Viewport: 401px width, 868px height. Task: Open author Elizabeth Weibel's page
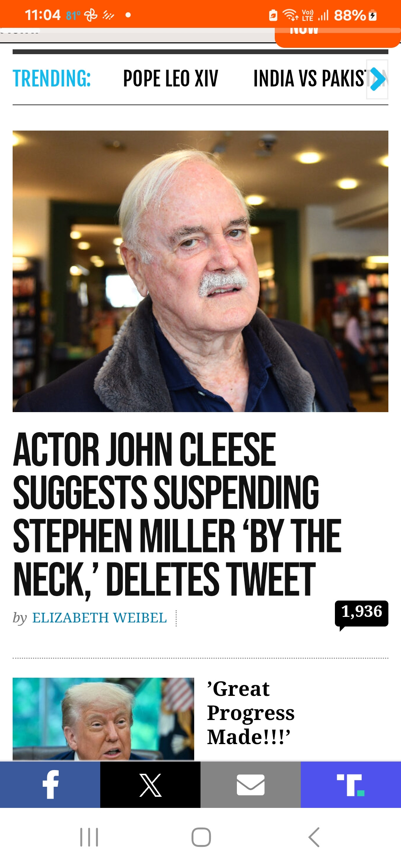tap(100, 618)
